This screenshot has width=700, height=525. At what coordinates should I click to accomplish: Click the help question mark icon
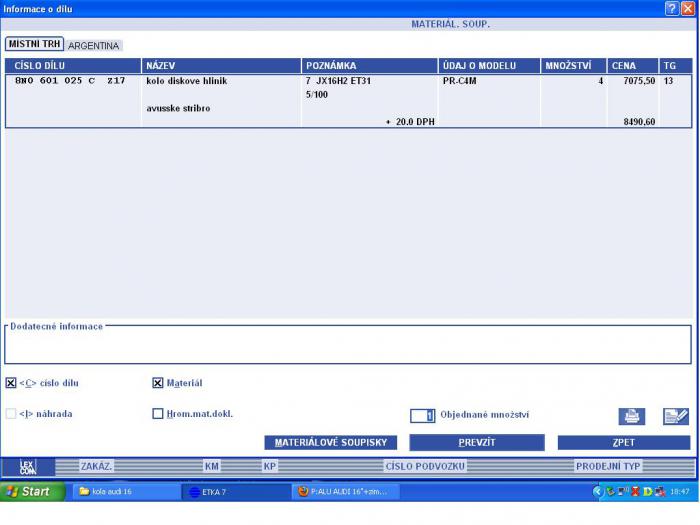672,8
